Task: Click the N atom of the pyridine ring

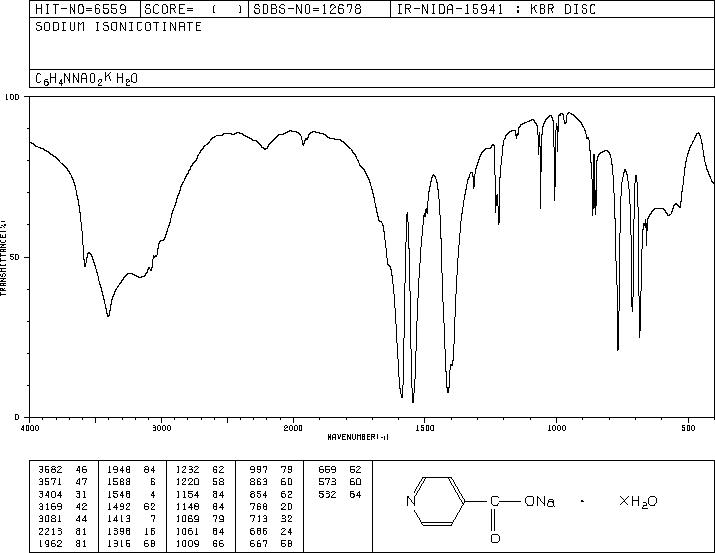Action: [411, 501]
